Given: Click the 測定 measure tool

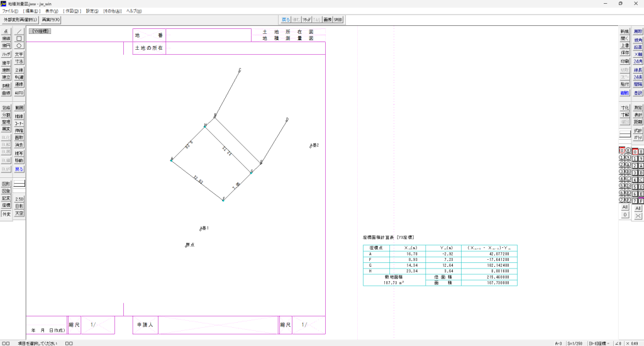Looking at the screenshot, I should (638, 108).
